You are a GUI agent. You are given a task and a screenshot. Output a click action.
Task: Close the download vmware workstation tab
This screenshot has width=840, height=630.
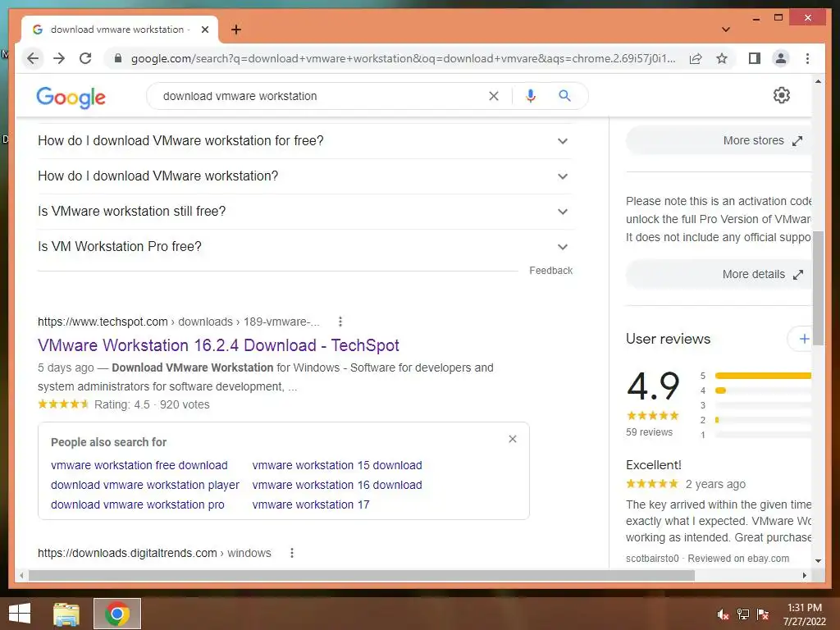tap(204, 30)
